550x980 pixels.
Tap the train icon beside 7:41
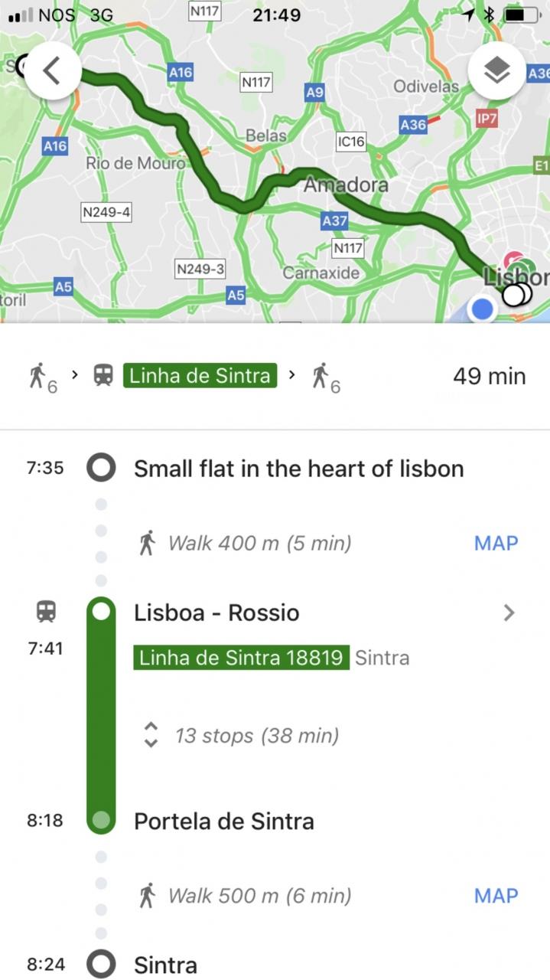46,612
